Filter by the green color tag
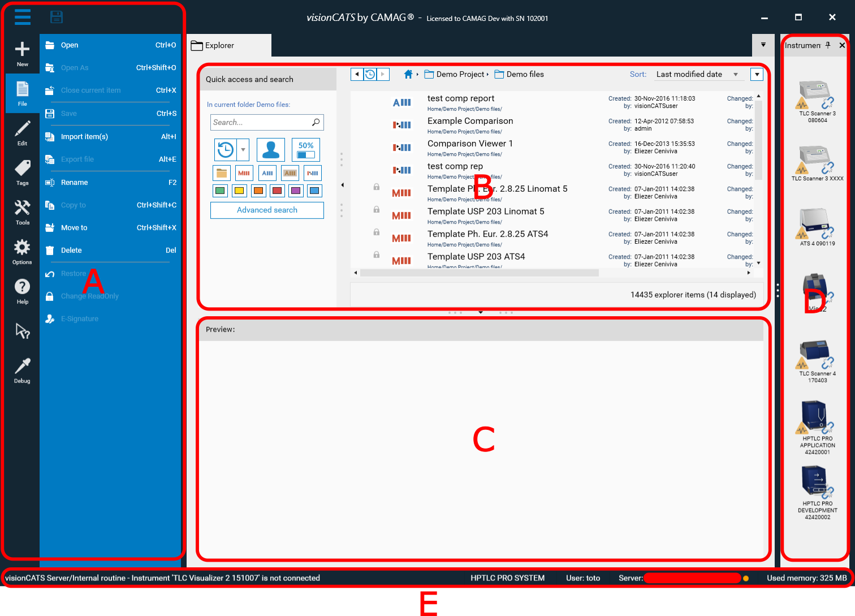The image size is (855, 616). click(x=220, y=191)
